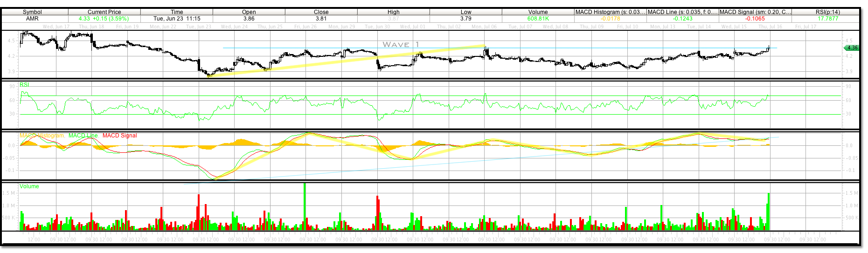This screenshot has width=868, height=253.
Task: Click the MACD Line column header
Action: point(682,12)
